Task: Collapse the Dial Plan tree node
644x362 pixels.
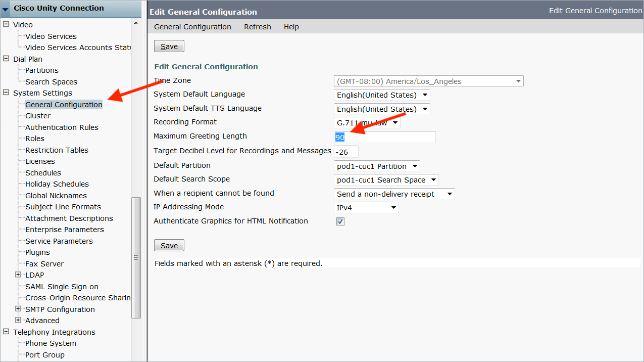Action: 6,59
